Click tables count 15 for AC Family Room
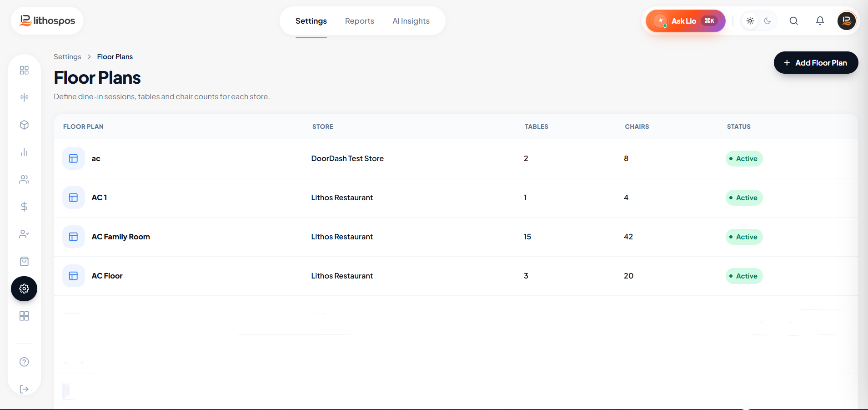 coord(527,237)
